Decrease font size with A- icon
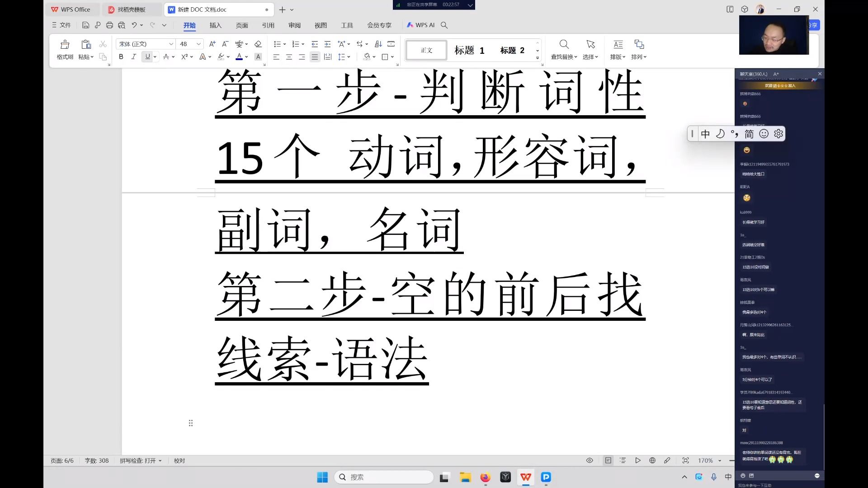The image size is (868, 488). point(225,44)
